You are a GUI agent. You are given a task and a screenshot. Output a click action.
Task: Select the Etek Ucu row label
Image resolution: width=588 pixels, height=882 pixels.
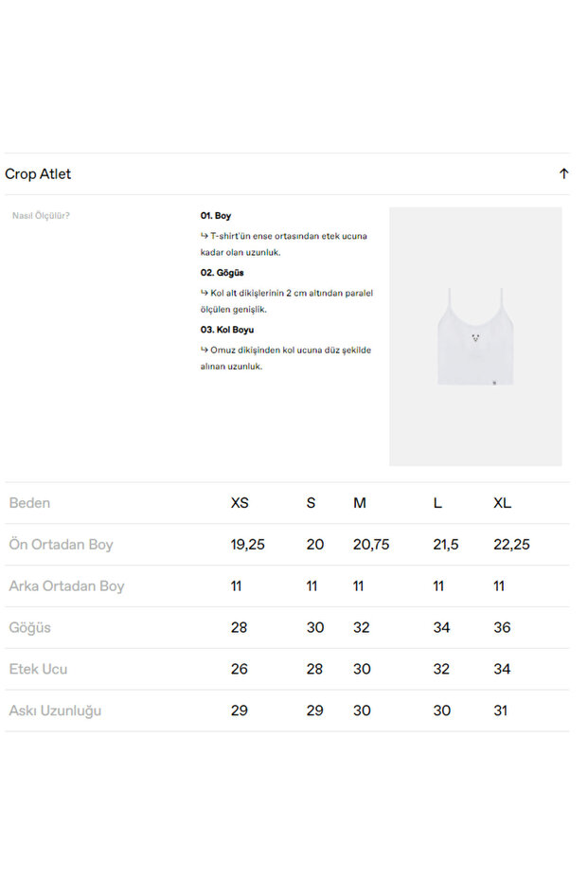pyautogui.click(x=38, y=669)
